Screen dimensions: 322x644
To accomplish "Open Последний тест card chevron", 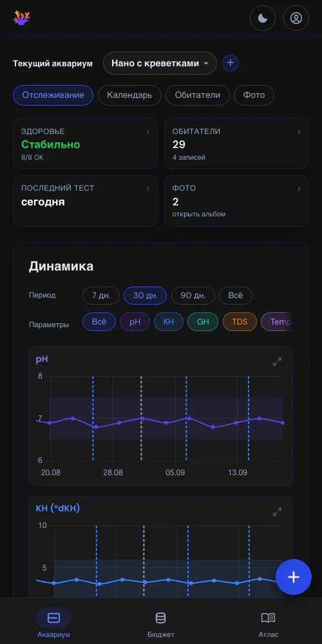I will click(148, 189).
